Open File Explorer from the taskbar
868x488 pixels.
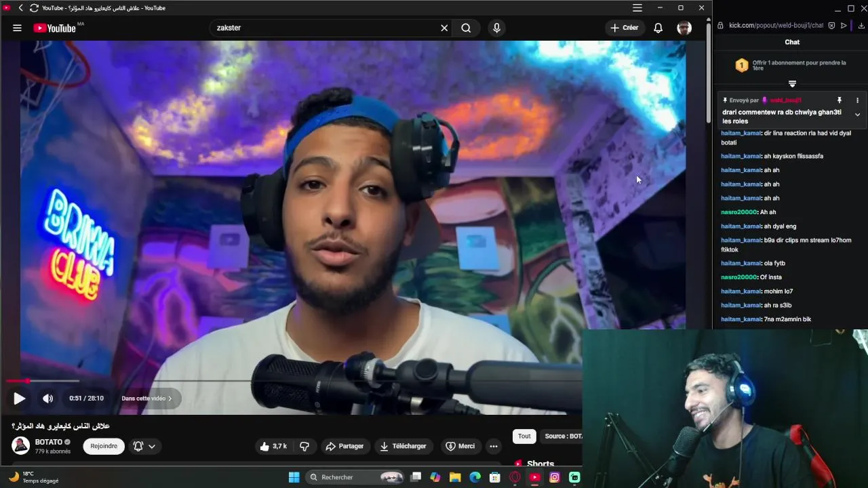tap(455, 477)
